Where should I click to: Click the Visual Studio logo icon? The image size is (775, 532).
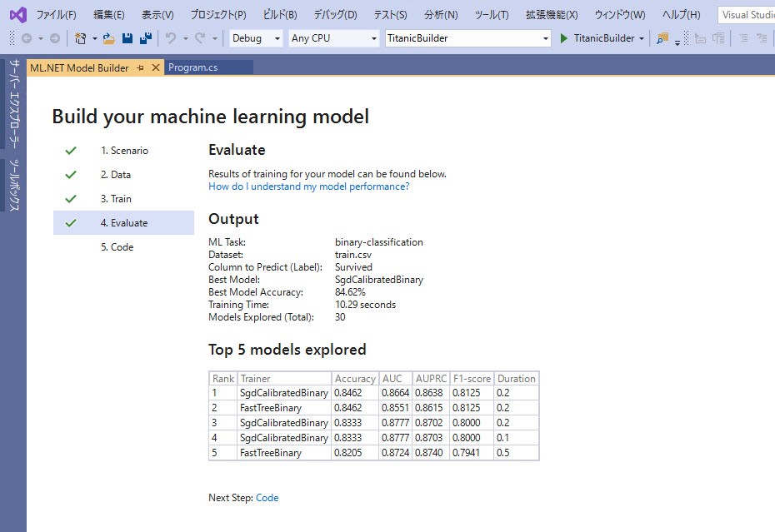[x=17, y=15]
